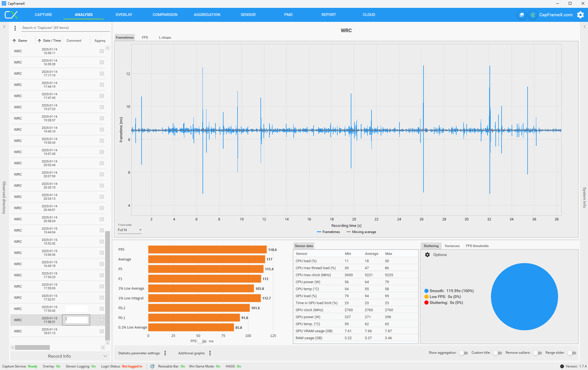This screenshot has width=588, height=370.
Task: Enable Remove outliers switch
Action: click(x=537, y=353)
